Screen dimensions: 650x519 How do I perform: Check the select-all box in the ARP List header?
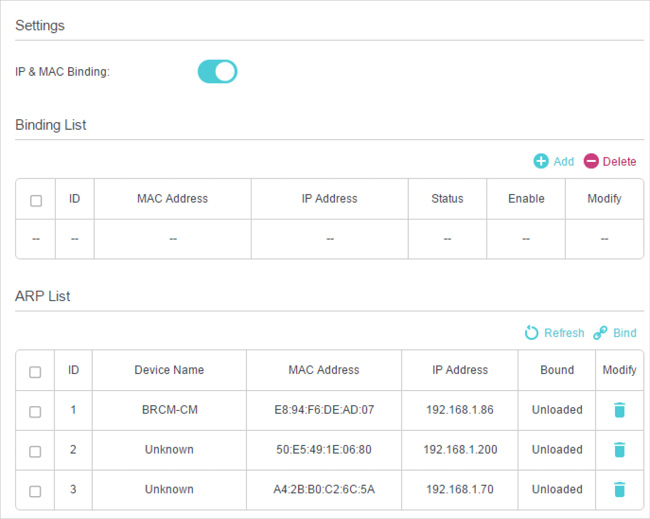pyautogui.click(x=35, y=372)
